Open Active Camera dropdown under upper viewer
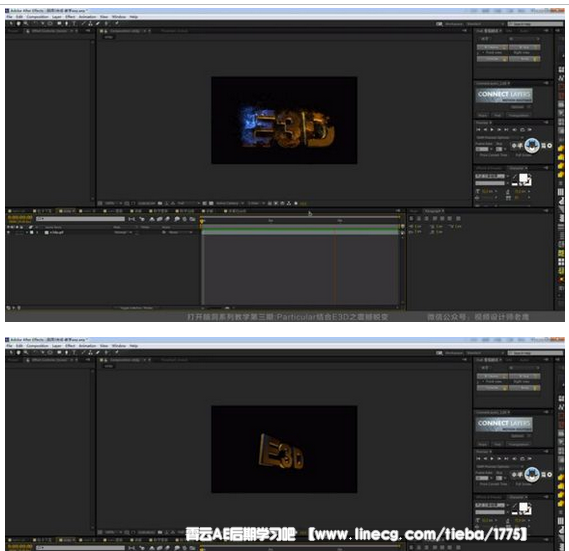Screen dimensions: 569x551 (x=230, y=203)
